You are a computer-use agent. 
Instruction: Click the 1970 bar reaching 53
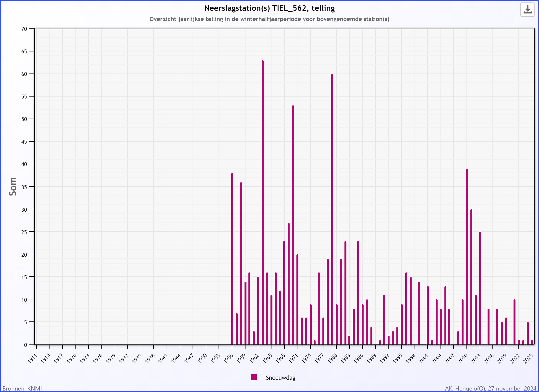(x=293, y=225)
